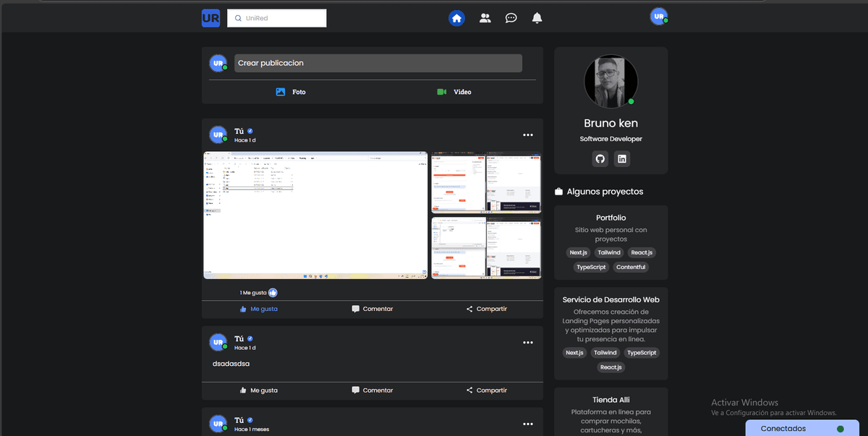The image size is (868, 436).
Task: Open the friends people icon
Action: (x=485, y=18)
